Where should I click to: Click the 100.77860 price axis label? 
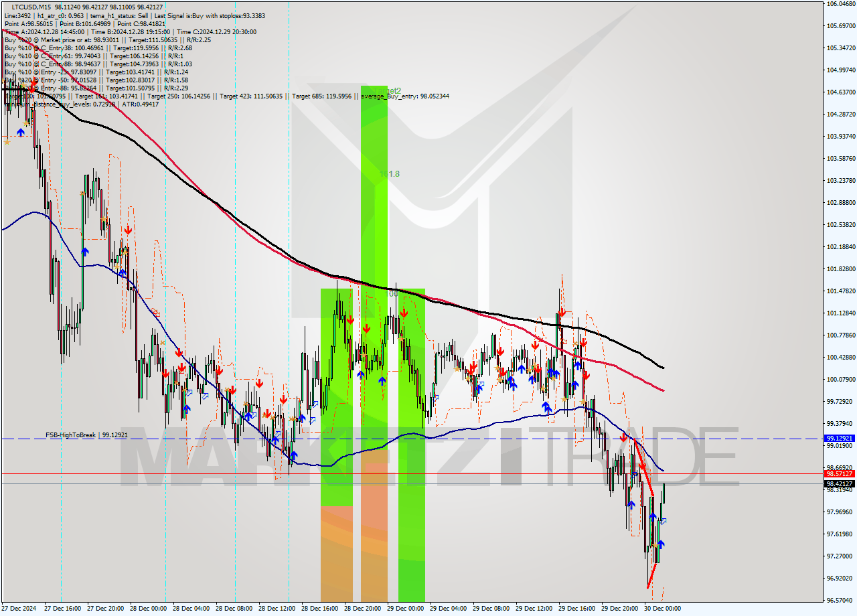(x=840, y=335)
